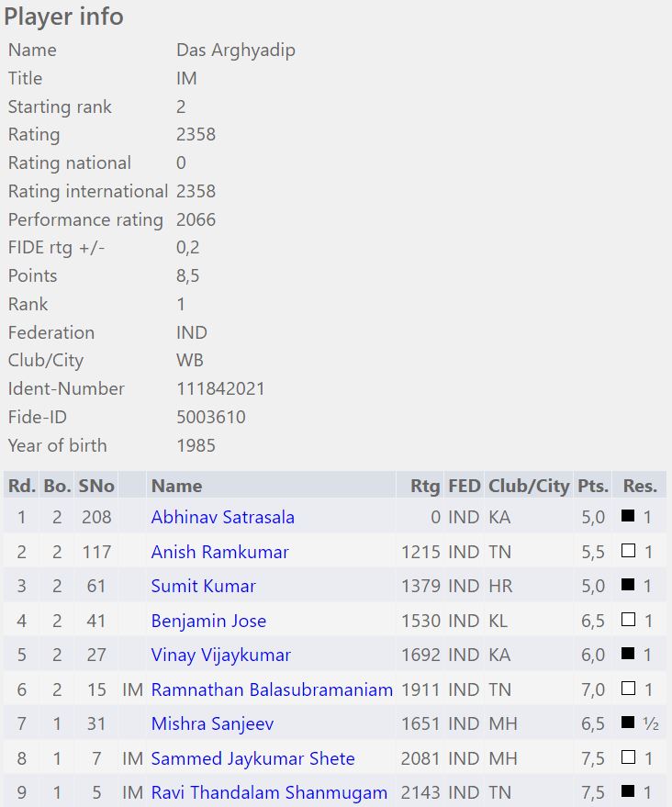Open Anish Ramkumar player link
This screenshot has height=807, width=672.
coord(219,552)
